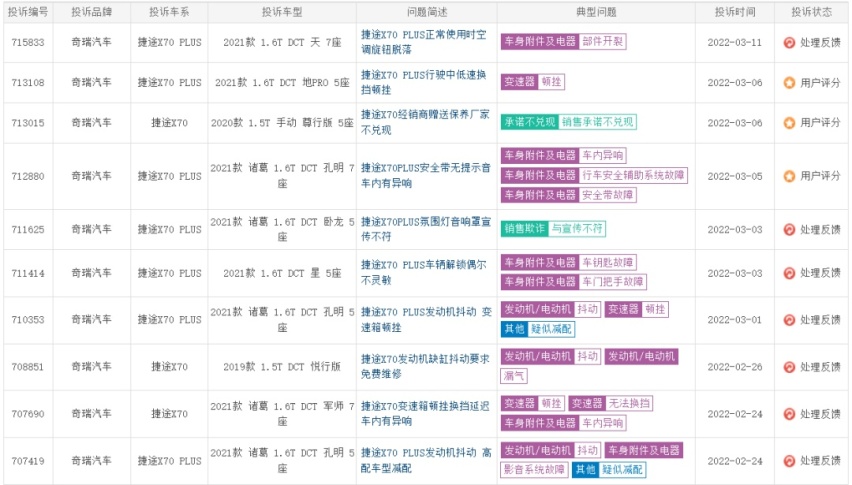Click the 与宣传不符 tag

click(577, 229)
